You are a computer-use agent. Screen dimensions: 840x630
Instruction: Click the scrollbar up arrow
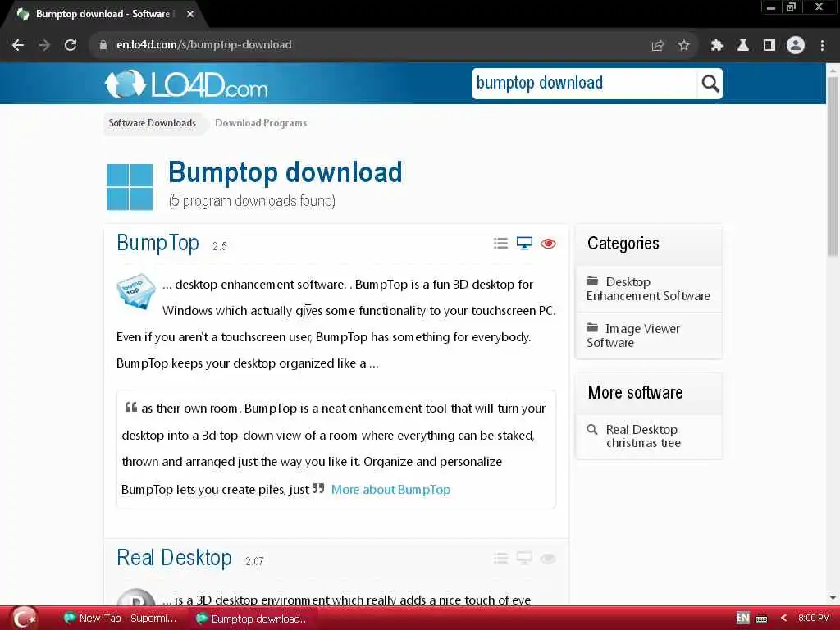833,71
